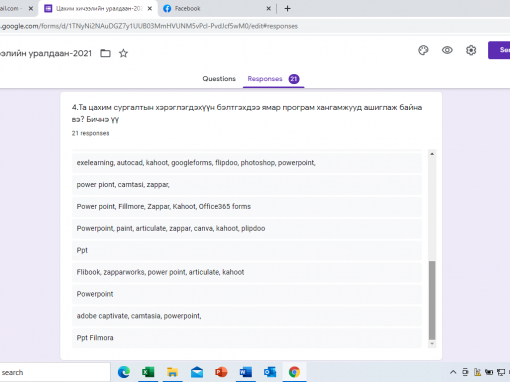Select the response starting with exelearning, autocad
The height and width of the screenshot is (382, 510).
coord(247,163)
